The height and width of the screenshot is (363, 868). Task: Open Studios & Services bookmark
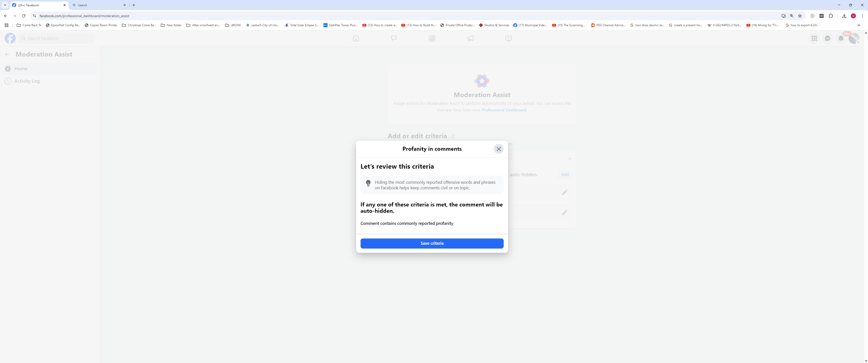tap(494, 25)
